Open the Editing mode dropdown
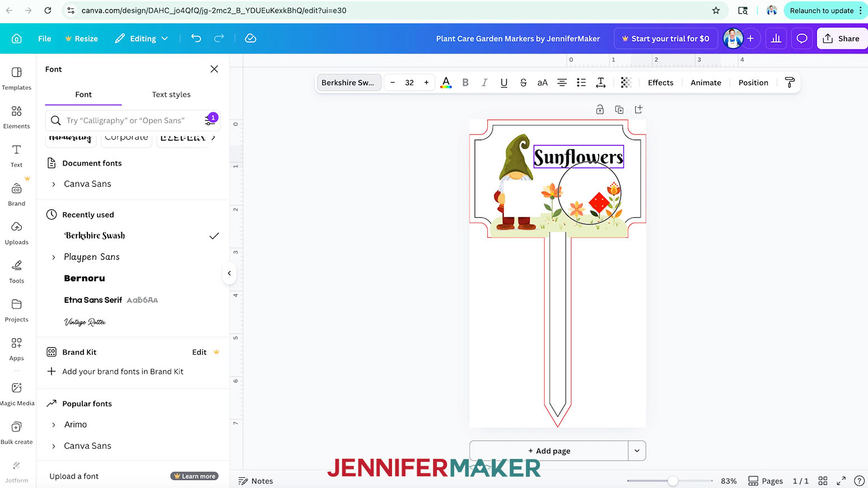Screen dimensions: 868x488 pyautogui.click(x=142, y=39)
